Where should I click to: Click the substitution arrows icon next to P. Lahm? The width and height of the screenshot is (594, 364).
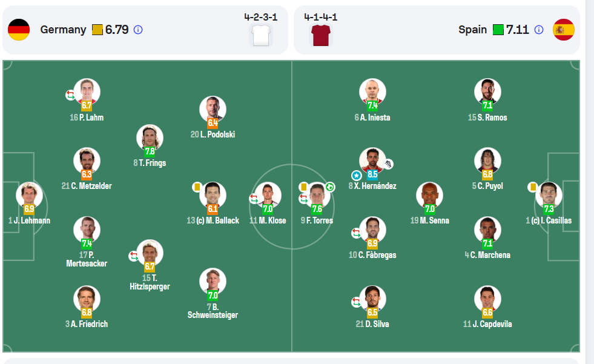click(x=70, y=94)
